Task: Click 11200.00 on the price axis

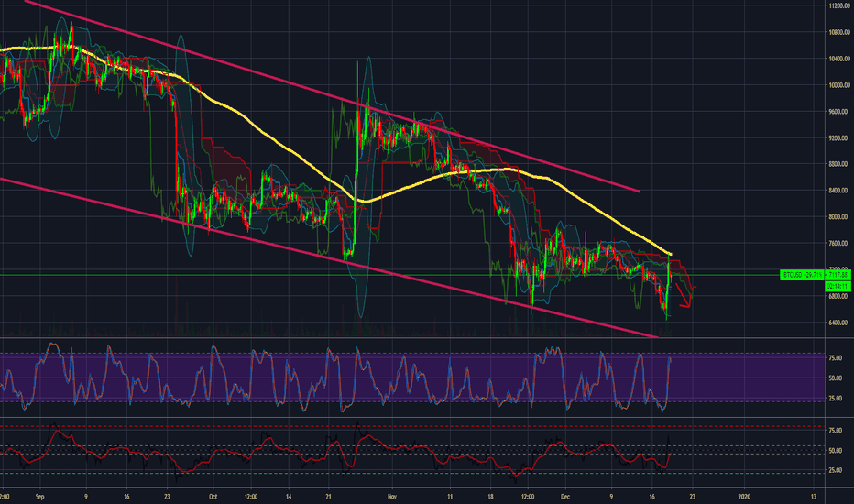Action: click(838, 5)
